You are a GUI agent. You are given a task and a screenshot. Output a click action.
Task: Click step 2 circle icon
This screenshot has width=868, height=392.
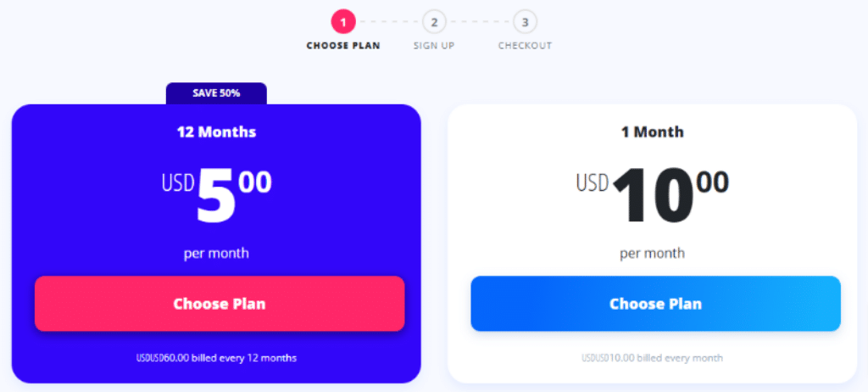click(435, 22)
